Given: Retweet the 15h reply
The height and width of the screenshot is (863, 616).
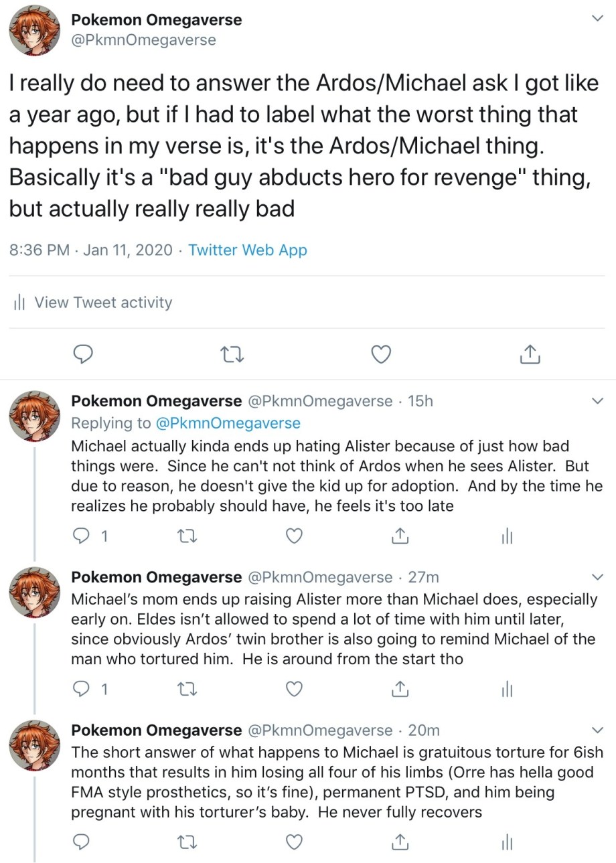Looking at the screenshot, I should [188, 536].
